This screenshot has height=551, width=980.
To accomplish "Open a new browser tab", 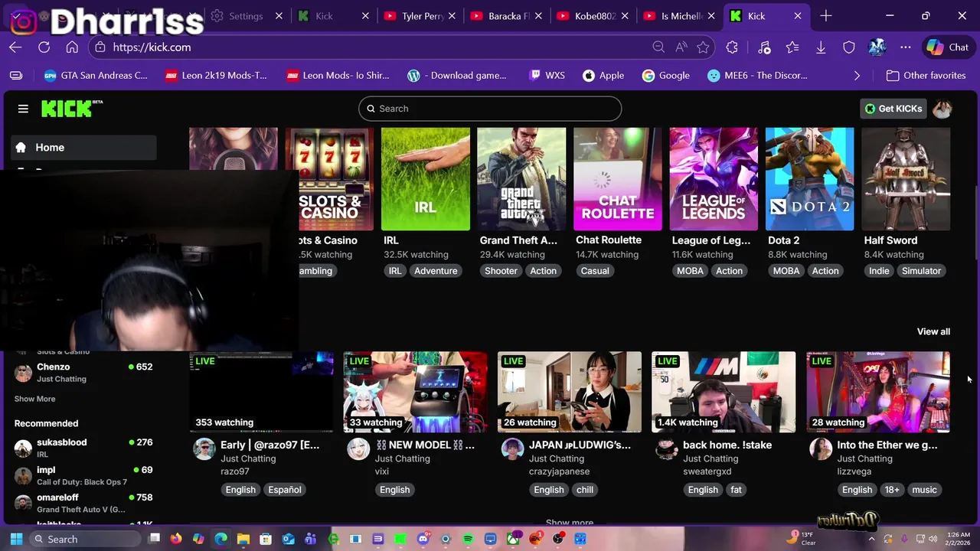I will [825, 16].
